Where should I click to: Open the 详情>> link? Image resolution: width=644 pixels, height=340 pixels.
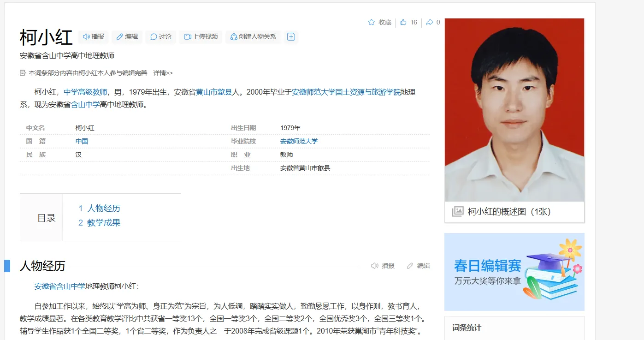click(163, 73)
